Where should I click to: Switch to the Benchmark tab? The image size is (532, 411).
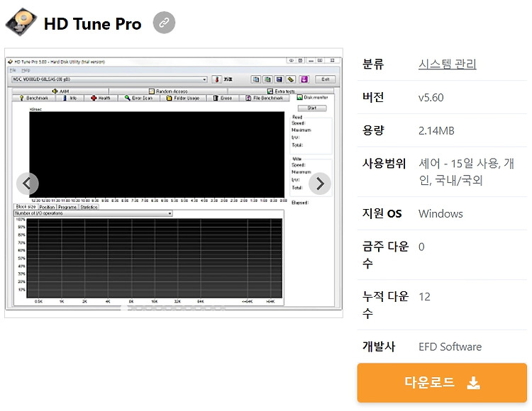click(34, 98)
